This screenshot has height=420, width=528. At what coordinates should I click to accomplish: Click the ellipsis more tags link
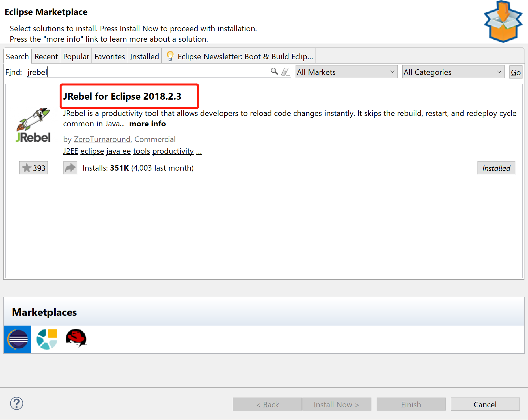pos(199,151)
